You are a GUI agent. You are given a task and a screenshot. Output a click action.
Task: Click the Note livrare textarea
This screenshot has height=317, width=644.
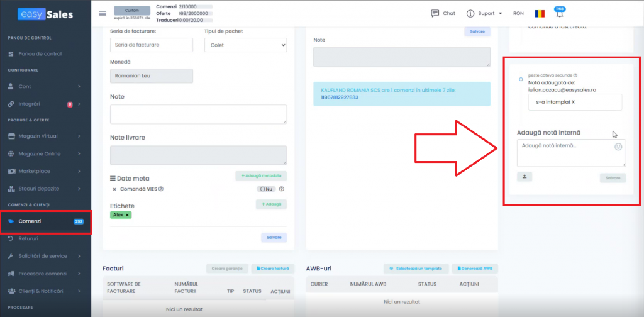[198, 155]
